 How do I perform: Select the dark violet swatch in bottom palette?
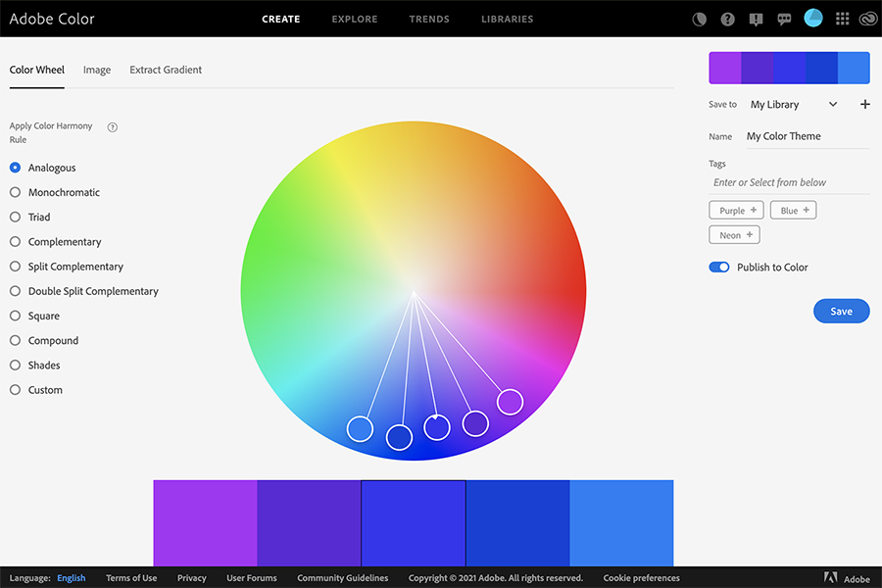coord(309,522)
